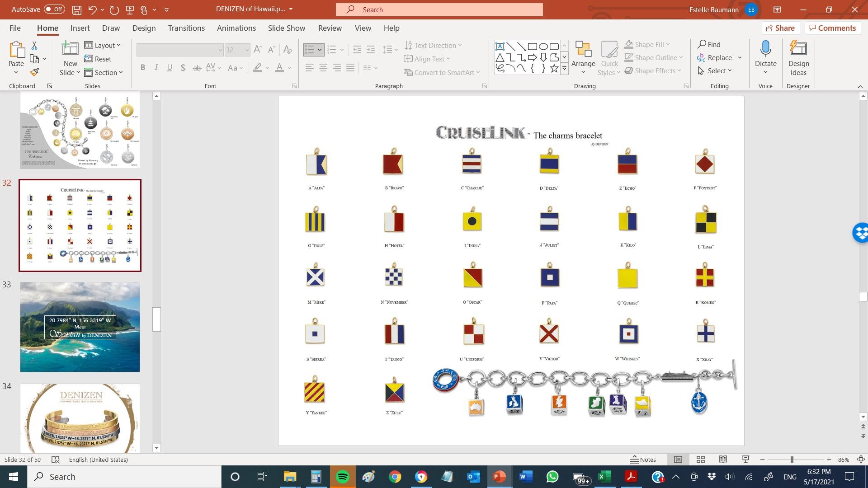Click the Format Painter brush icon
The image size is (868, 488).
34,72
